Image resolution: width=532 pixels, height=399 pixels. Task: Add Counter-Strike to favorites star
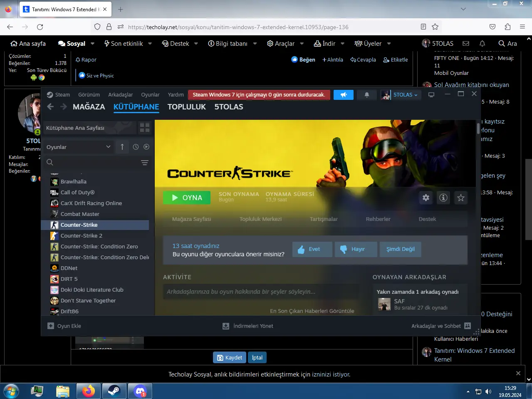tap(461, 198)
